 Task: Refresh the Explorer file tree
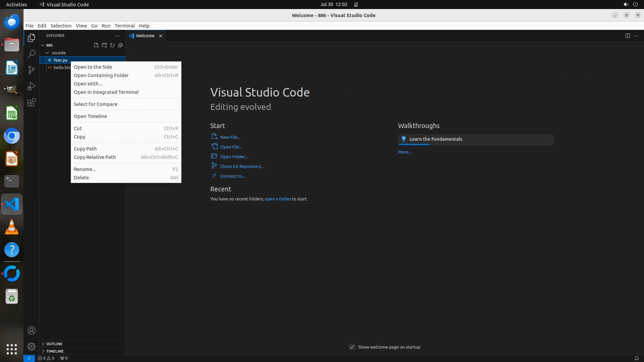(112, 45)
